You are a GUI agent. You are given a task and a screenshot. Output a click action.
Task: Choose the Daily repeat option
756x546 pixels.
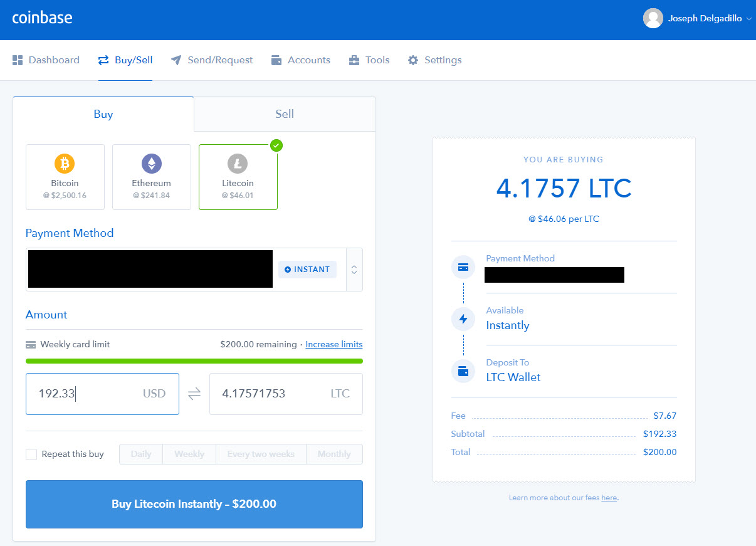(x=141, y=454)
